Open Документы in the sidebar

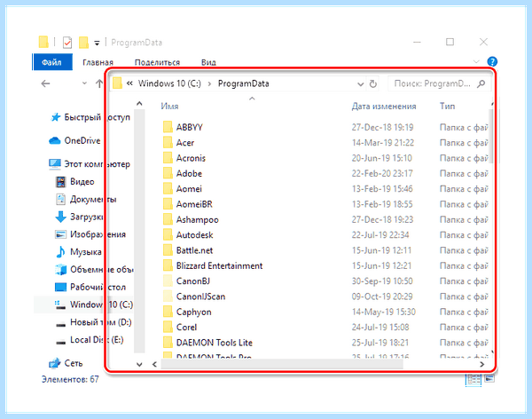point(86,199)
